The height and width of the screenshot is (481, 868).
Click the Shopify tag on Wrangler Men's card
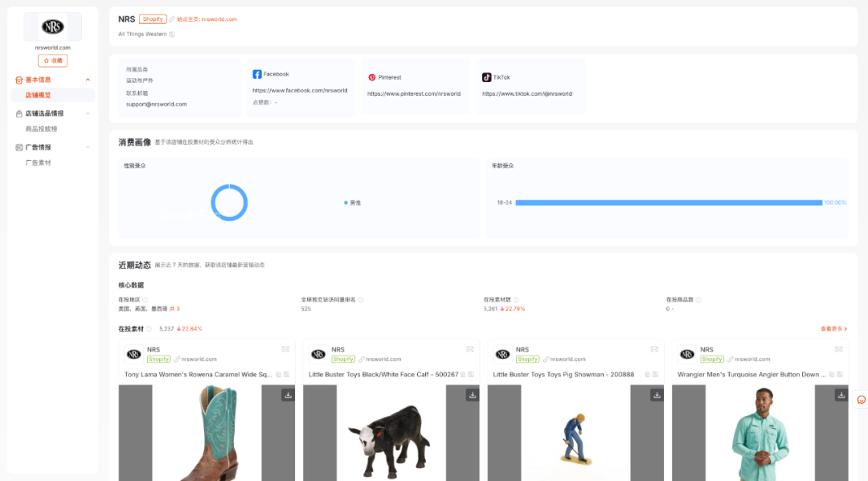tap(711, 360)
